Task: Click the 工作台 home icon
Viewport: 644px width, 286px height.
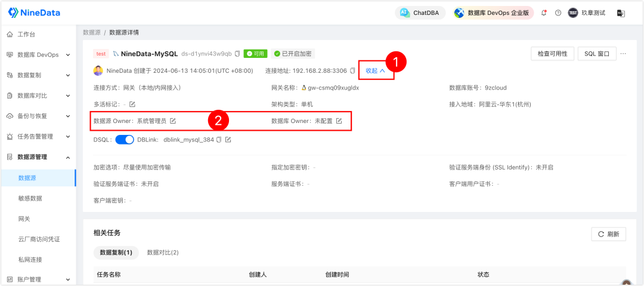Action: (10, 35)
